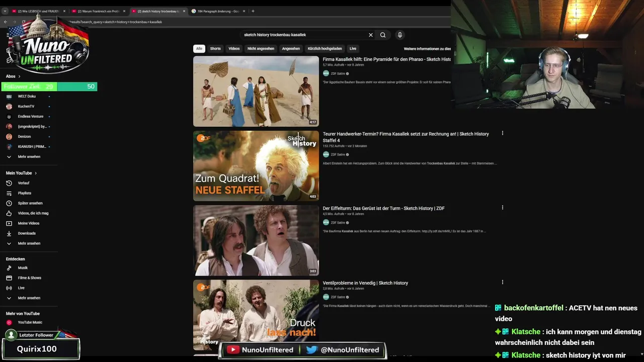Open the Playlists icon in sidebar
Image resolution: width=644 pixels, height=362 pixels.
(x=9, y=193)
